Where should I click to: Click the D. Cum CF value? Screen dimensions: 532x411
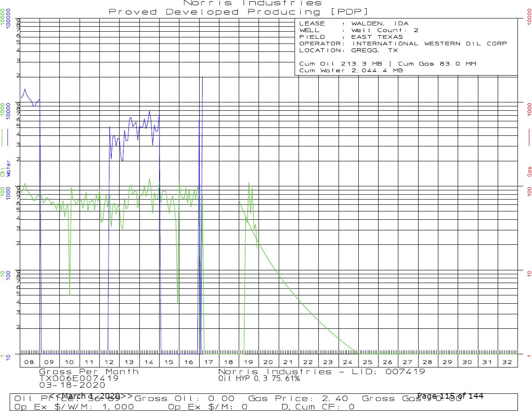[317, 407]
